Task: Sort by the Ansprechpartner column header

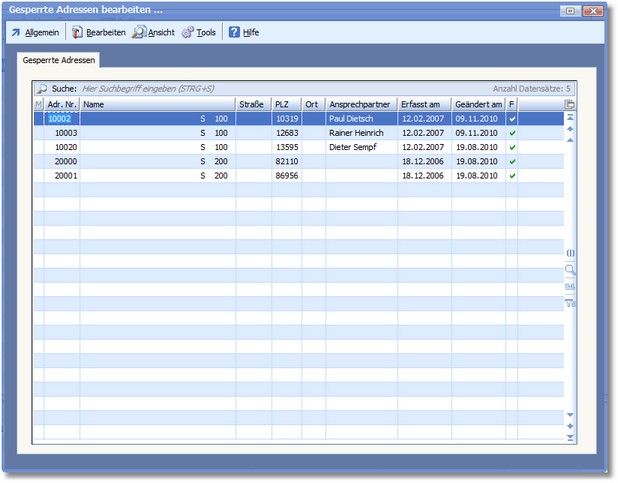Action: click(x=360, y=104)
